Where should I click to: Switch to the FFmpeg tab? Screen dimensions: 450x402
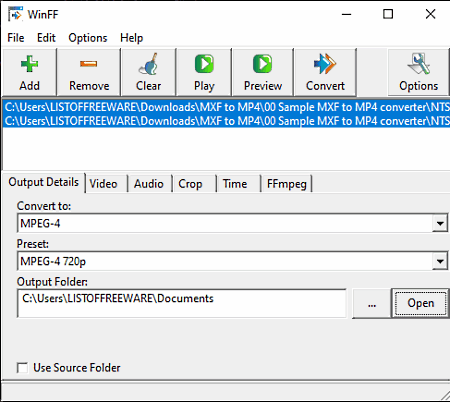(287, 184)
